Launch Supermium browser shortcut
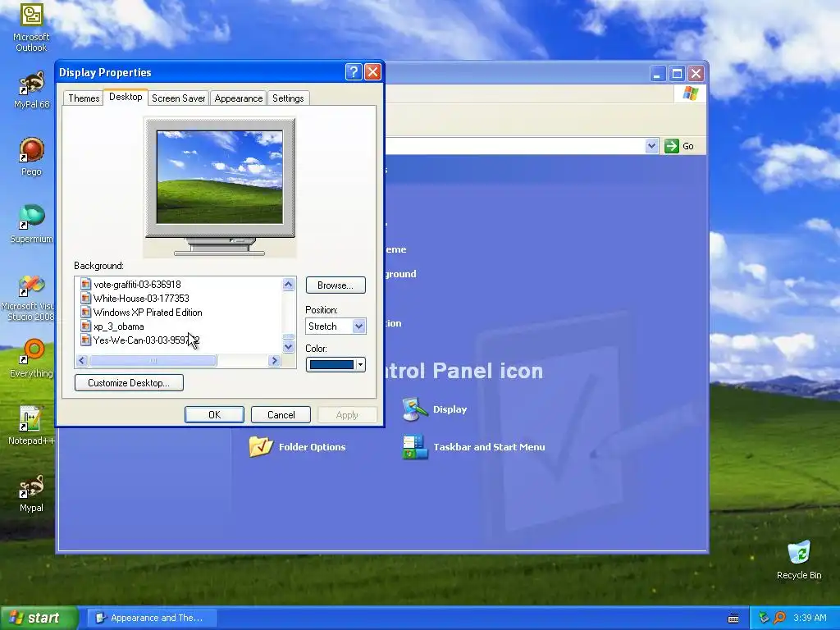 tap(31, 224)
